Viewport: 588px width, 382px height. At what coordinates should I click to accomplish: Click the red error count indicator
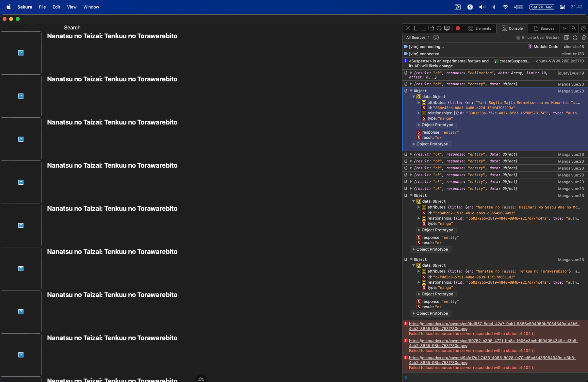point(458,28)
